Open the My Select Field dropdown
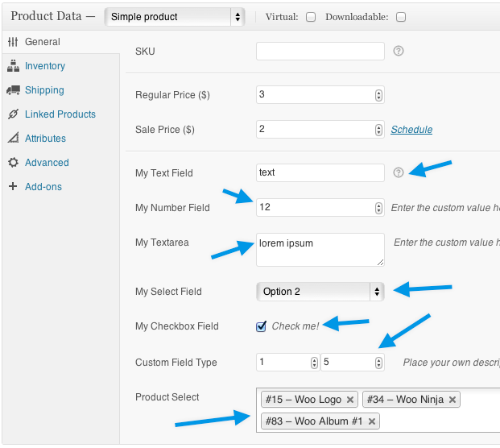This screenshot has height=448, width=500. point(320,292)
